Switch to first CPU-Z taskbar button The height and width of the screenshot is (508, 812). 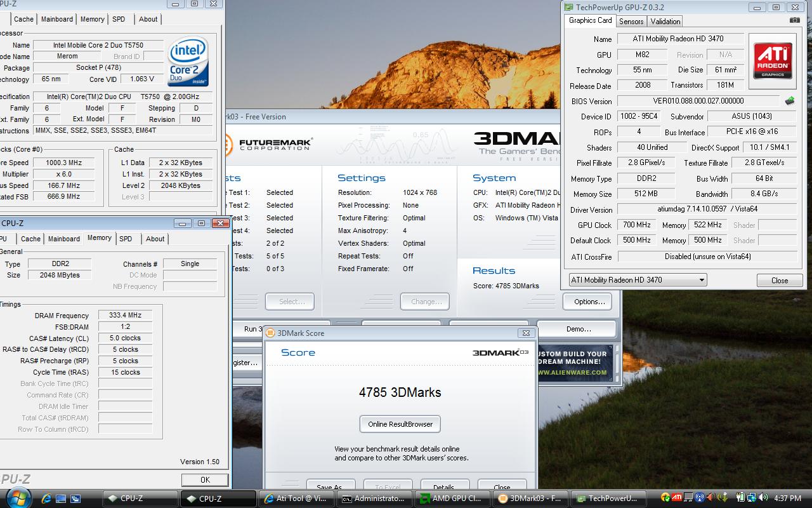[140, 498]
